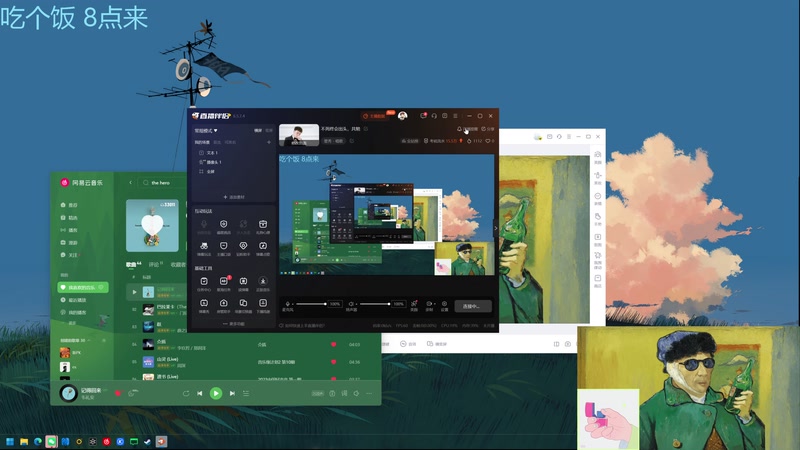Open the 下播 download-style tool icon
This screenshot has height=450, width=800.
[263, 304]
